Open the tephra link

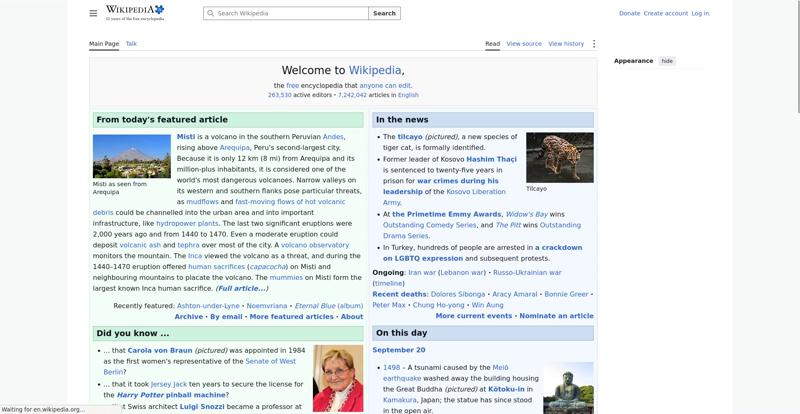click(x=188, y=245)
